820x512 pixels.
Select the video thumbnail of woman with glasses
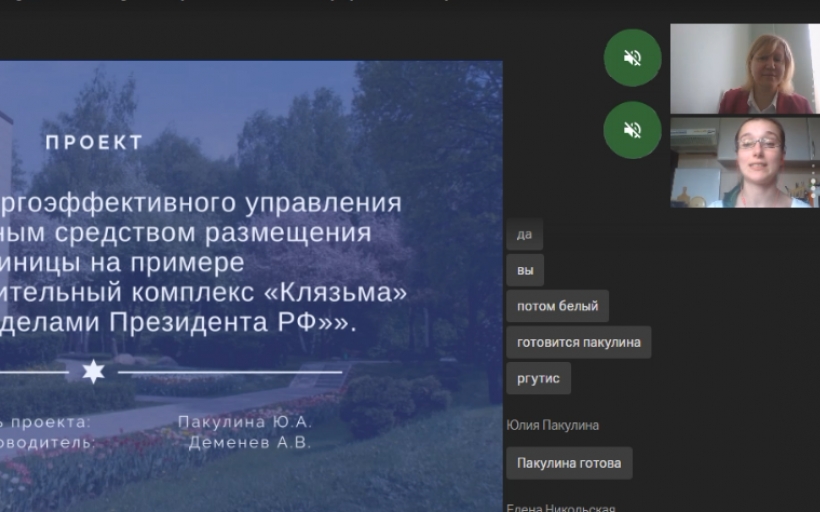tap(745, 162)
